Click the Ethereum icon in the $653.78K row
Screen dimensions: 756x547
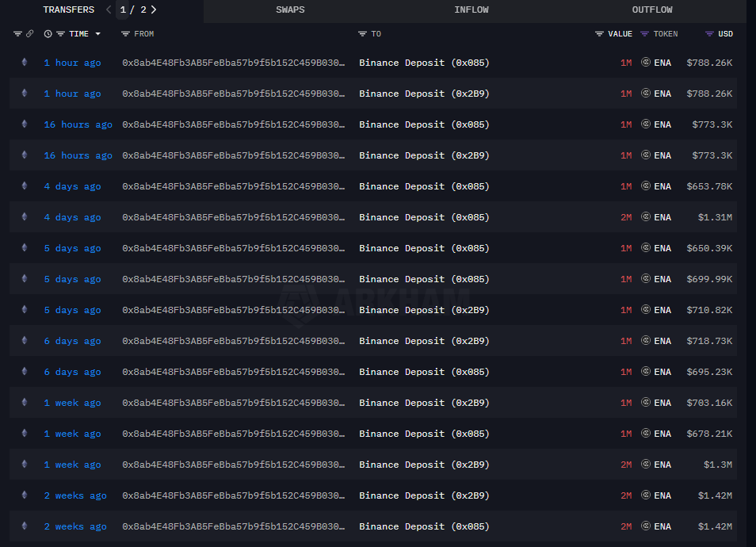click(x=25, y=186)
